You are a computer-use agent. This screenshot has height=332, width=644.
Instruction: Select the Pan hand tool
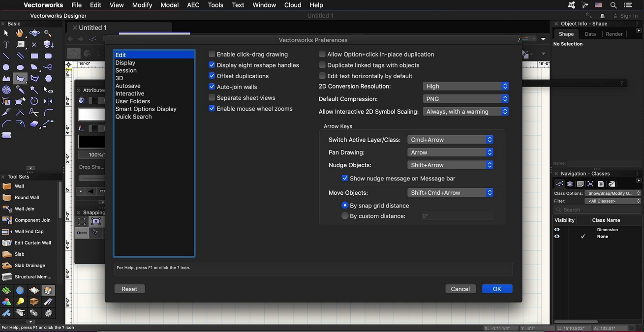pos(20,33)
